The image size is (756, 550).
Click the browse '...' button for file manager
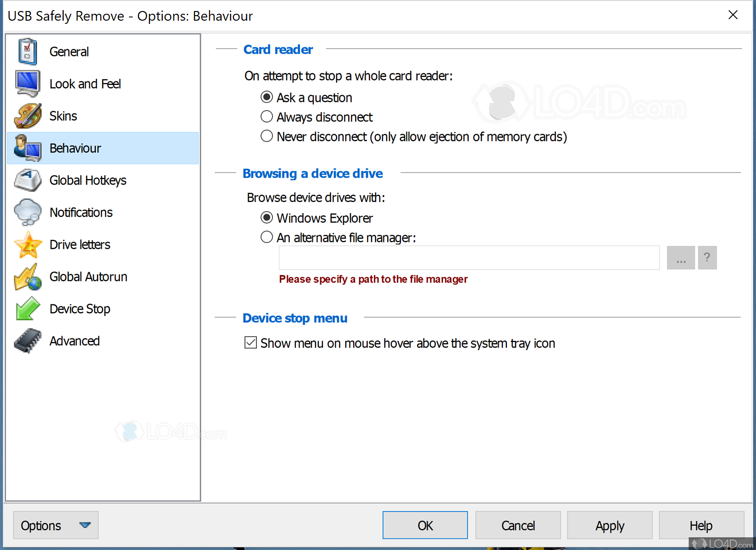(x=681, y=258)
